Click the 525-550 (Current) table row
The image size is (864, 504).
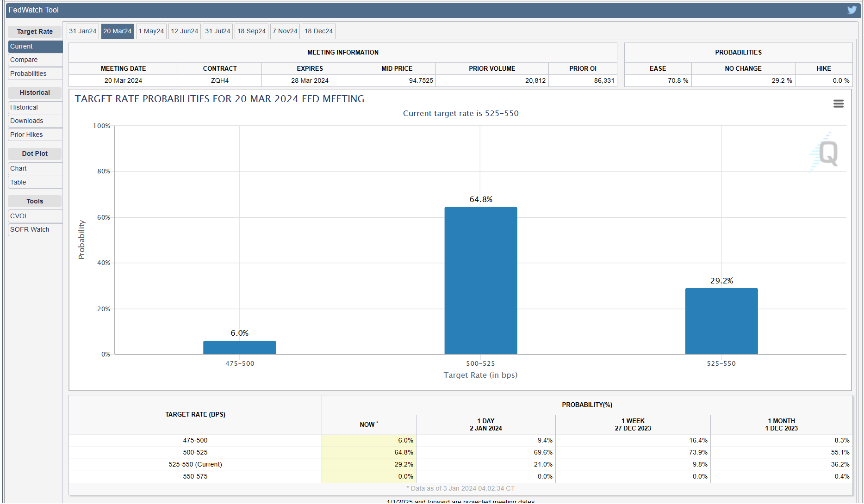click(195, 464)
